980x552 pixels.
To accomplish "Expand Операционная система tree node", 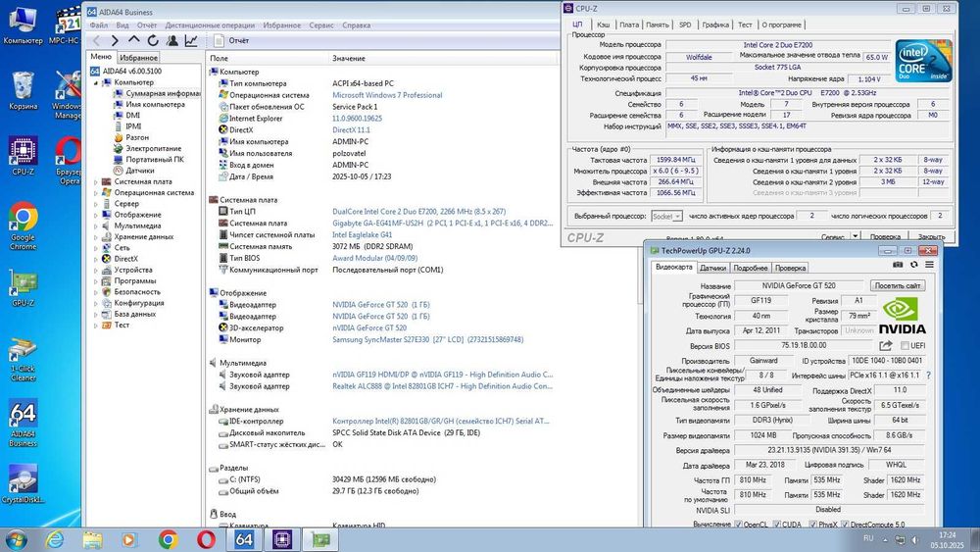I will [96, 193].
